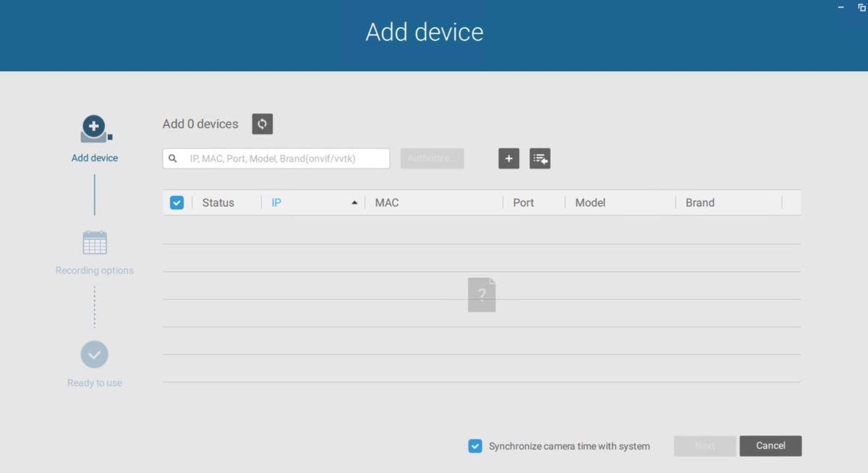Click the plus button to add device manually

(x=509, y=158)
